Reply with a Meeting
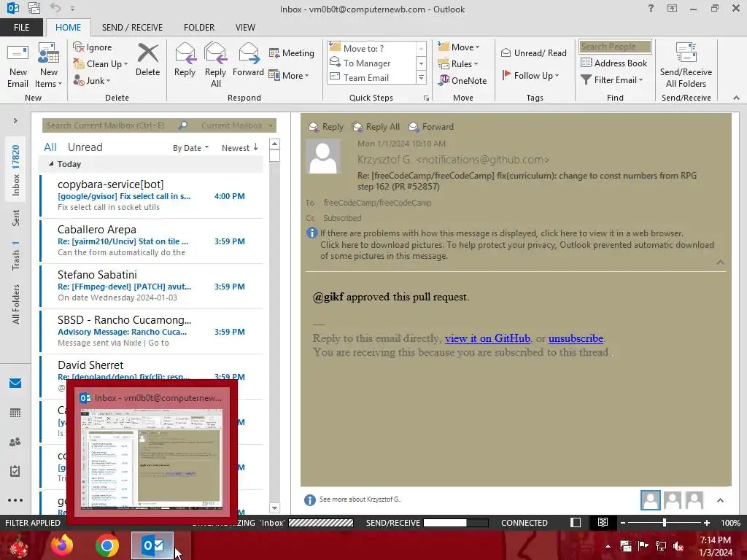Screen dimensions: 747x560 point(292,52)
